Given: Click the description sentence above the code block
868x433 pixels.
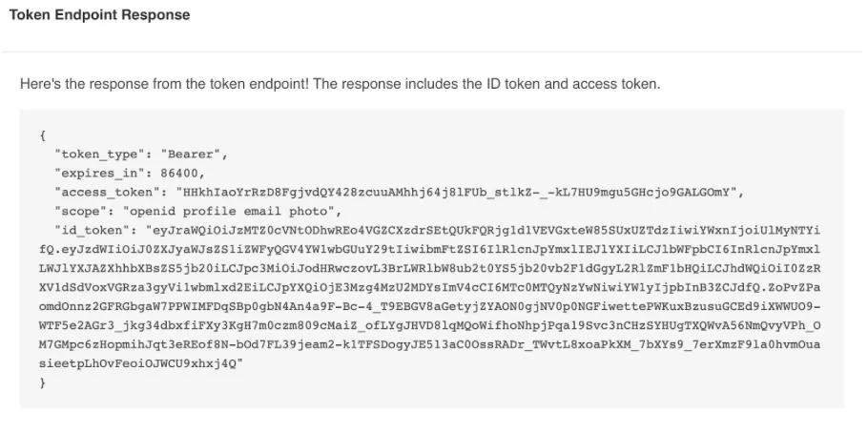Looking at the screenshot, I should [340, 84].
